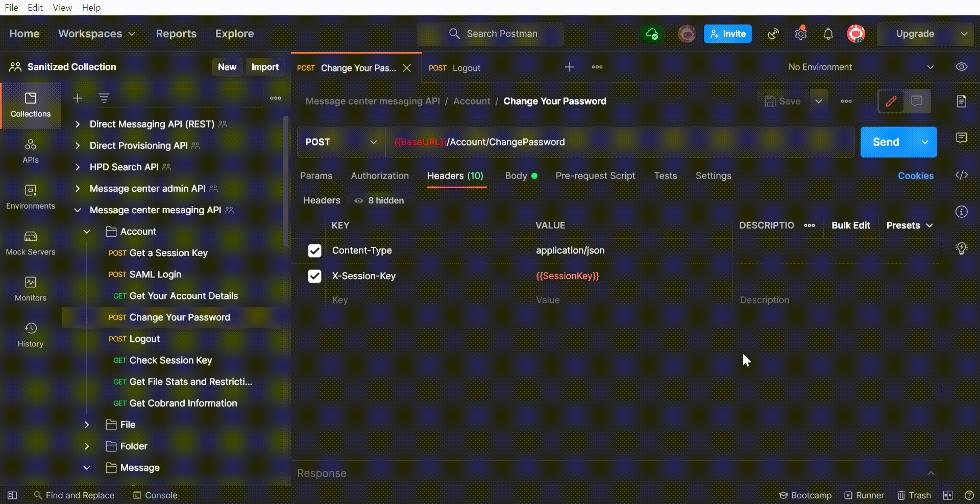Open the Trash

coord(914,495)
